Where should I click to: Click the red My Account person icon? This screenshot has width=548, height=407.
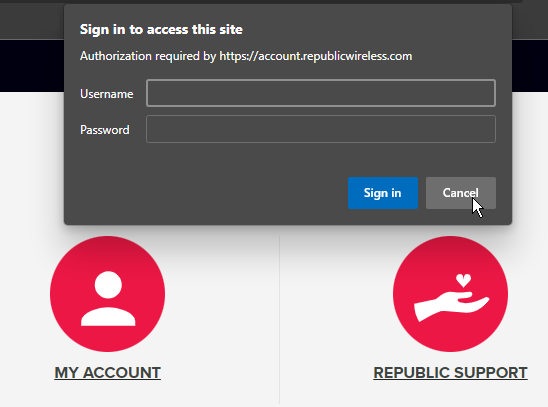(x=107, y=294)
